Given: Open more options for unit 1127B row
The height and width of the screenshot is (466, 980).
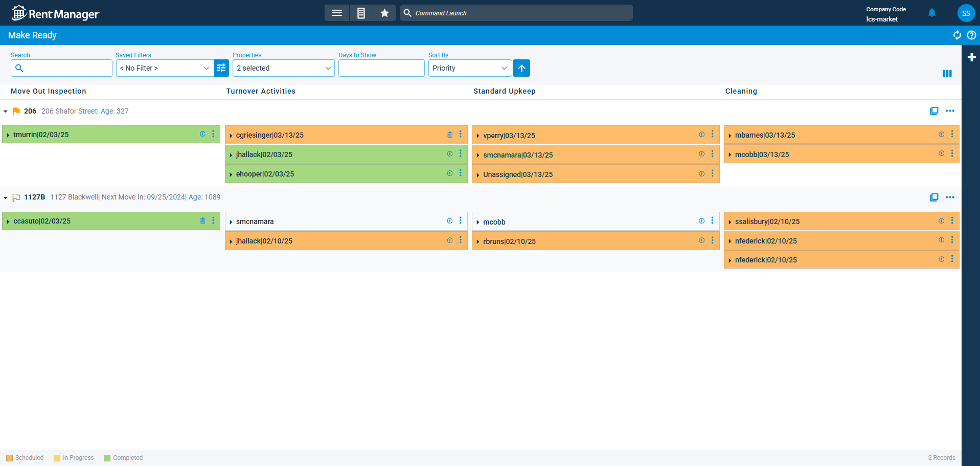Looking at the screenshot, I should point(950,197).
